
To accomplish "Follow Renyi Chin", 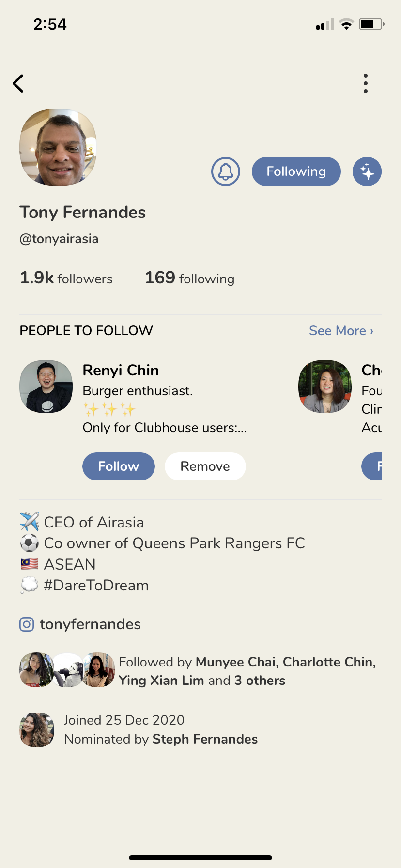I will point(119,466).
